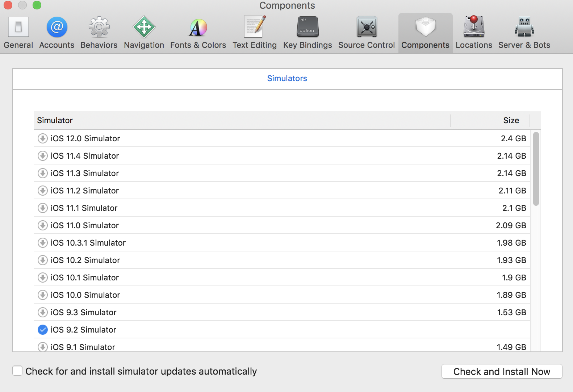Sort by the Simulator column header

point(242,120)
